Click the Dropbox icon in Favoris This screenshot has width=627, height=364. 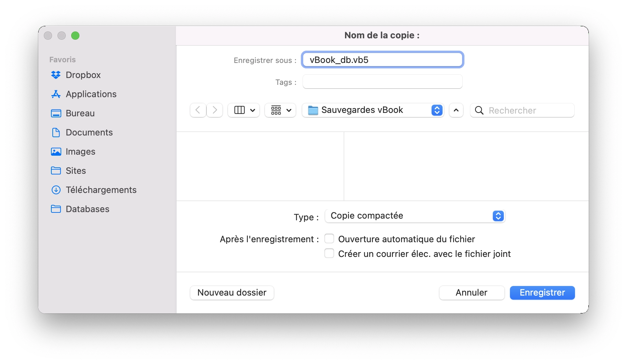(x=56, y=75)
